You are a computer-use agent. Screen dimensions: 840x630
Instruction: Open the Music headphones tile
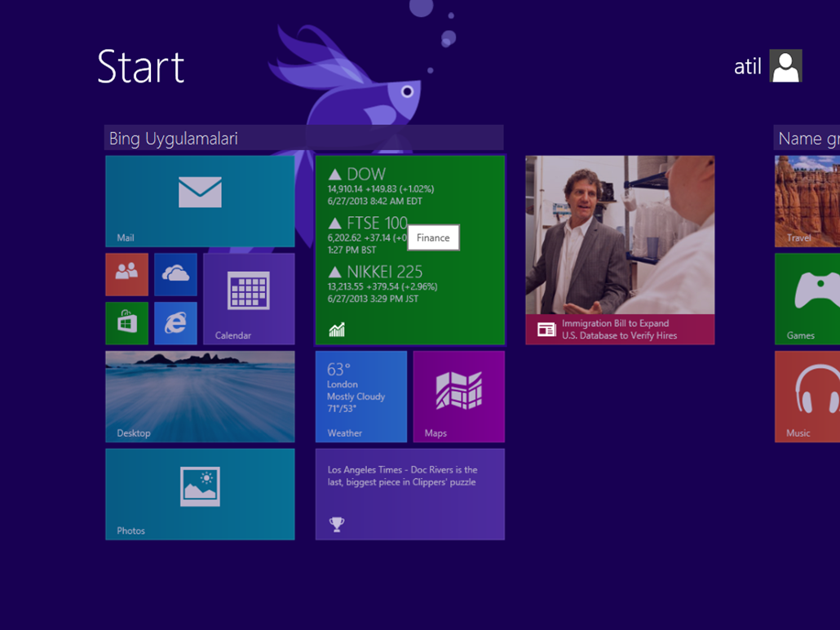coord(807,397)
